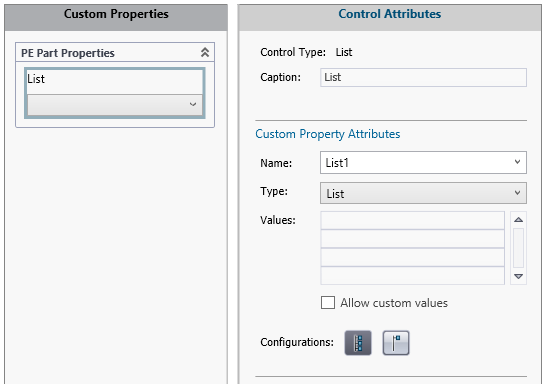Viewport: 548px width, 384px height.
Task: Click the second Values row
Action: coord(412,239)
